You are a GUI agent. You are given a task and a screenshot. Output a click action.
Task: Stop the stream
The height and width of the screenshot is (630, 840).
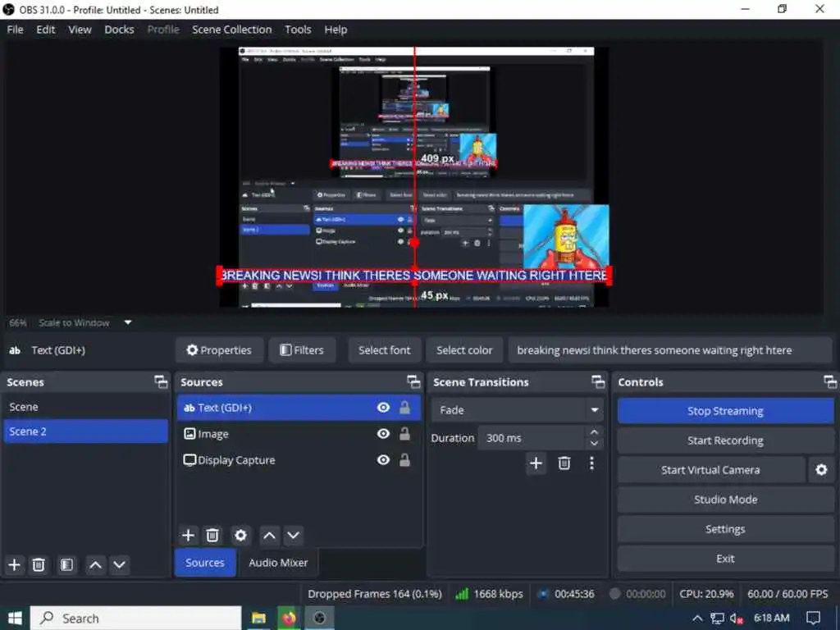coord(725,411)
